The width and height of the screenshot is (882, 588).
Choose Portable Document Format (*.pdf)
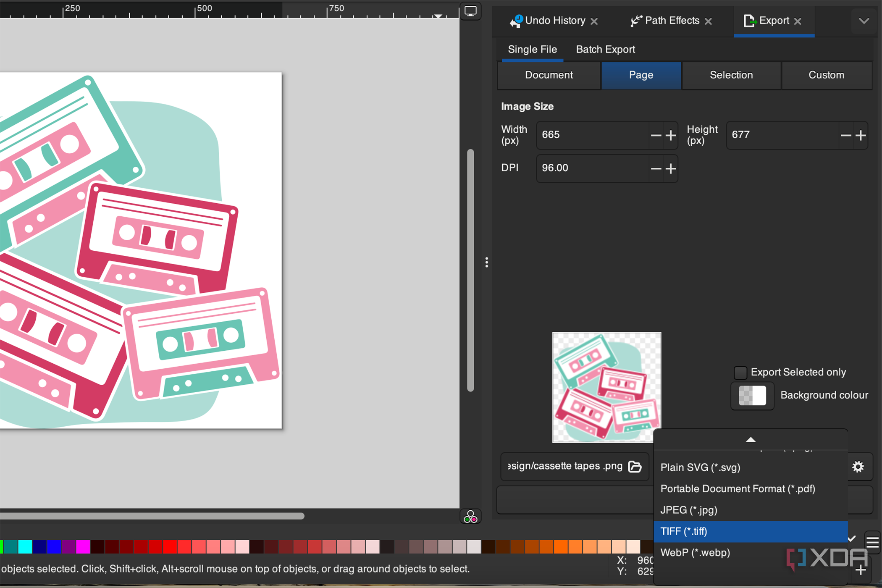(x=751, y=489)
